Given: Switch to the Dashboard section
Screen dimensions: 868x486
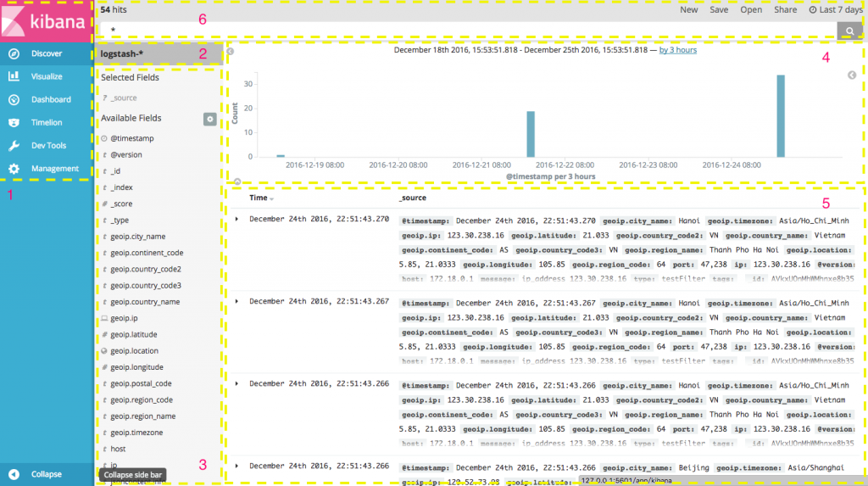Looking at the screenshot, I should (x=47, y=100).
